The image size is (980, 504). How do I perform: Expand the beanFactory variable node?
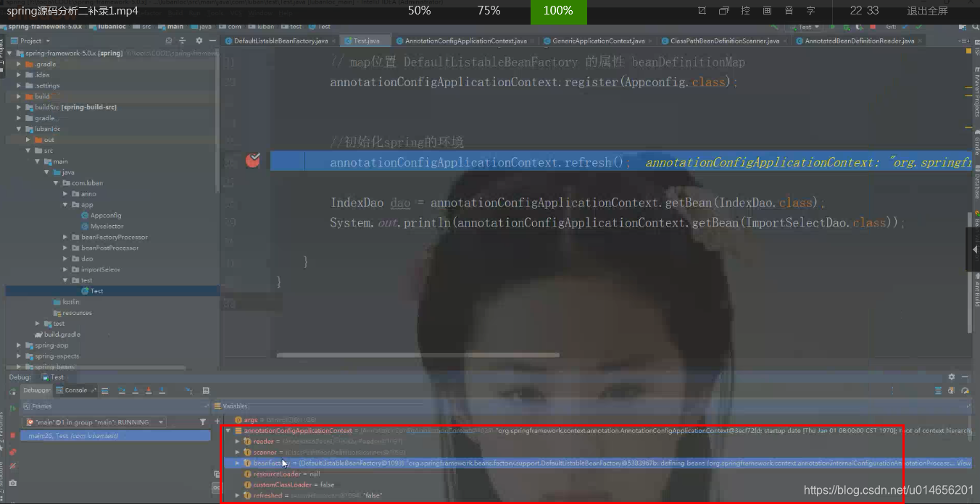tap(237, 463)
